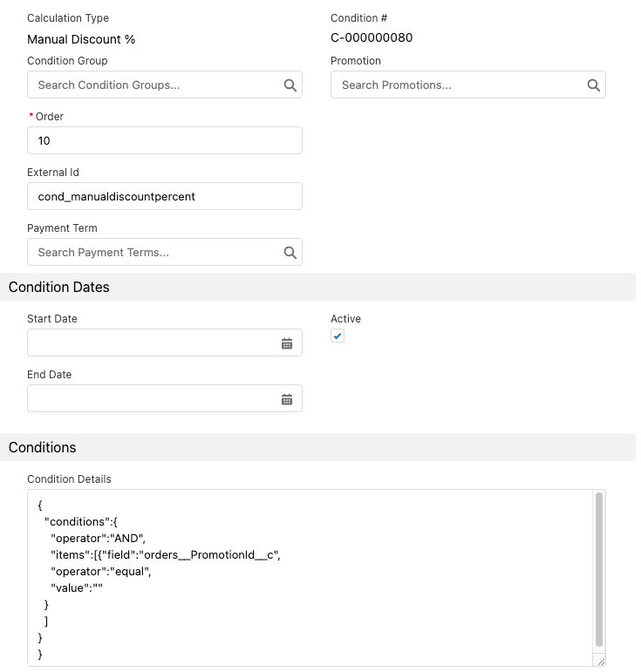Open the Search Condition Groups lookup field
The height and width of the screenshot is (672, 641).
153,85
